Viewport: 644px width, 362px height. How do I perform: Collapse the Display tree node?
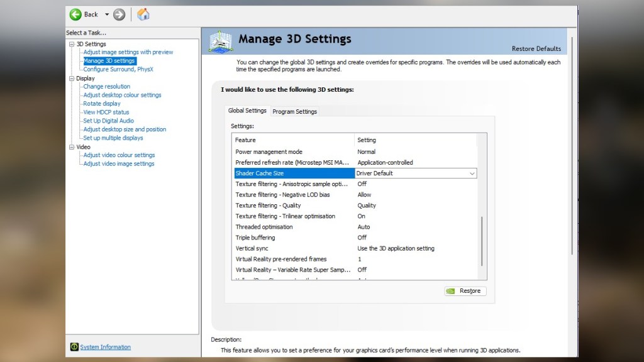71,79
